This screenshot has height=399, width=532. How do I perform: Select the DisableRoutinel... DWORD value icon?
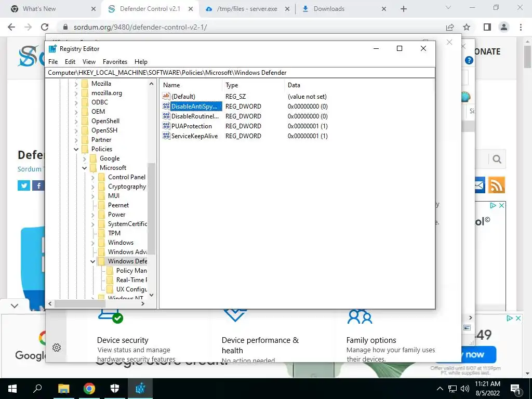click(166, 116)
